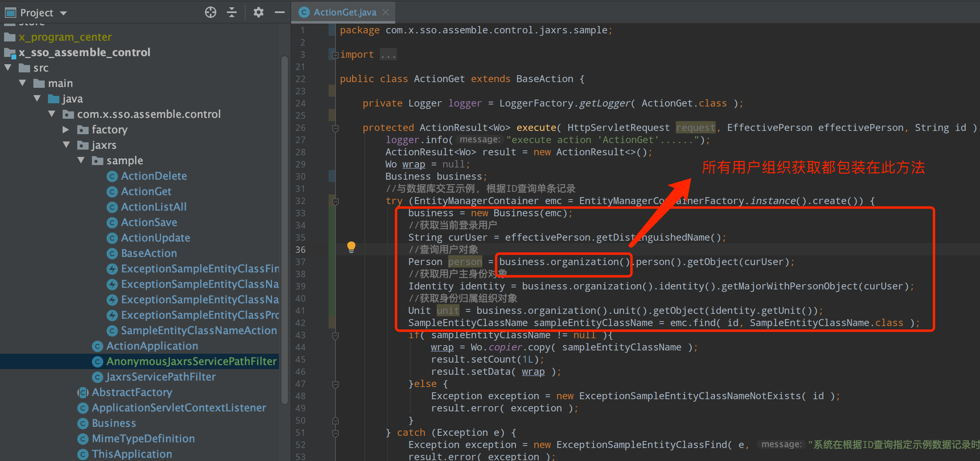980x461 pixels.
Task: Open MimeTypeDefinition class
Action: (143, 439)
